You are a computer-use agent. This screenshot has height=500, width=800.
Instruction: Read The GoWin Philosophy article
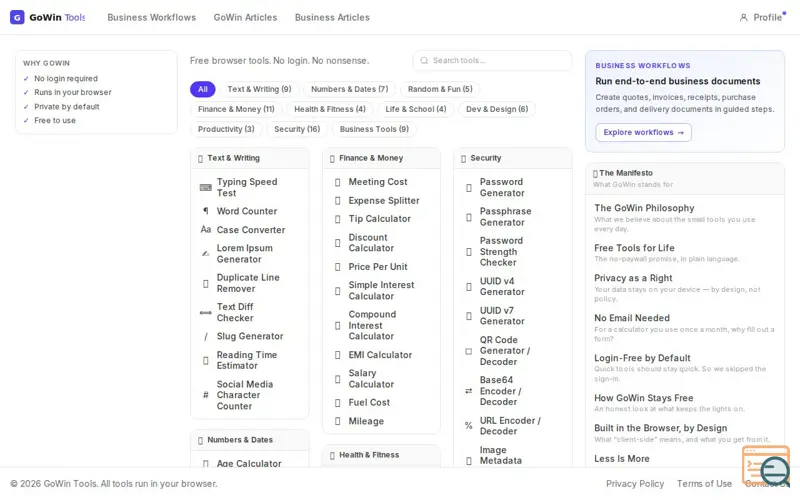click(x=644, y=208)
